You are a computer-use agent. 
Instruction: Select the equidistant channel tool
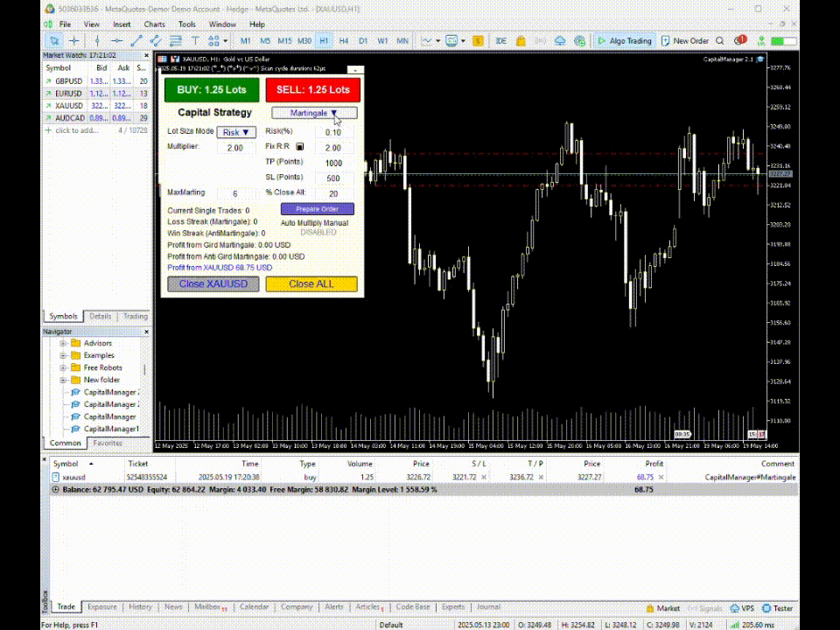(x=156, y=41)
